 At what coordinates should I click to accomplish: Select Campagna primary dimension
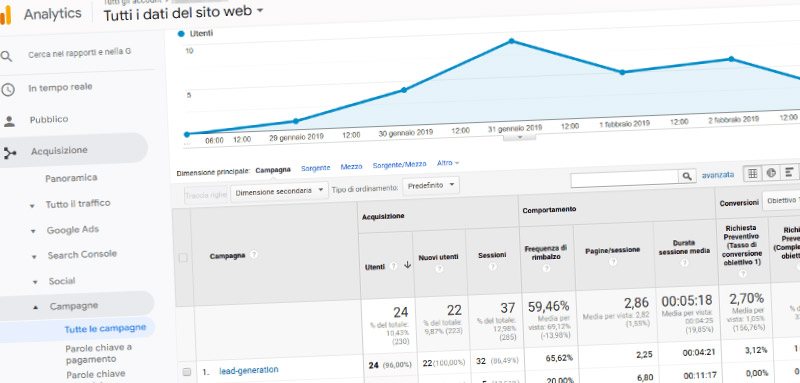[x=273, y=170]
